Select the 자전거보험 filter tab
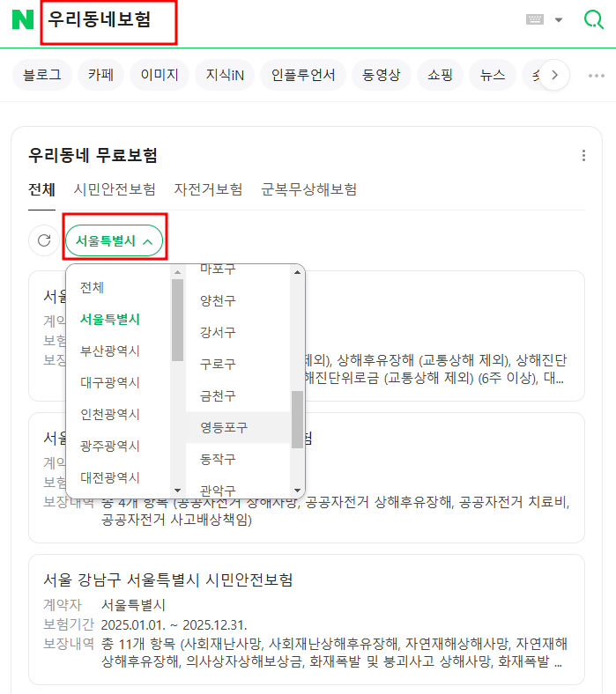Screen dimensions: 616x694 click(x=208, y=190)
